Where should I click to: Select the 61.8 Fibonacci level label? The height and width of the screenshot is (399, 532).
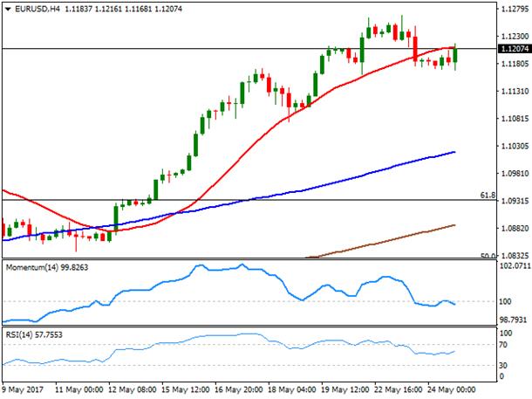pos(488,196)
